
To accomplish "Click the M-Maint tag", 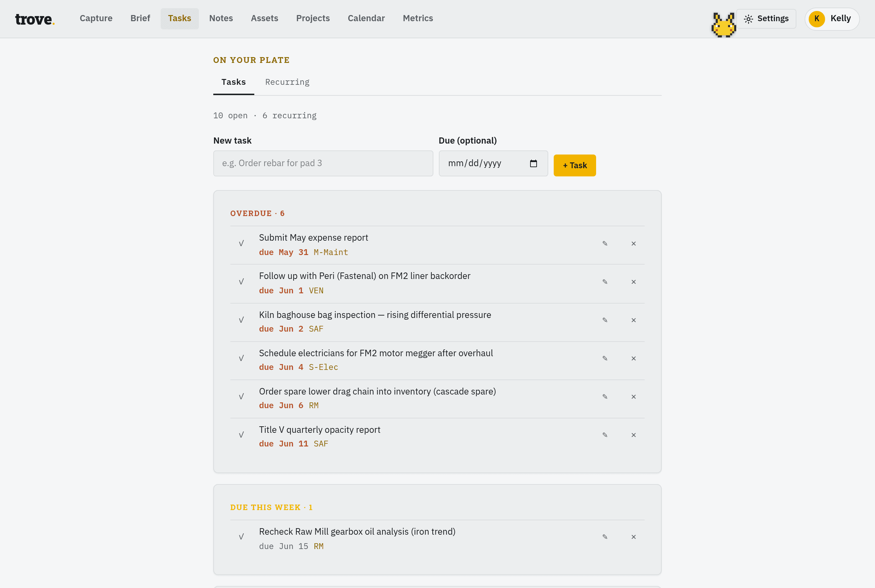I will point(331,252).
